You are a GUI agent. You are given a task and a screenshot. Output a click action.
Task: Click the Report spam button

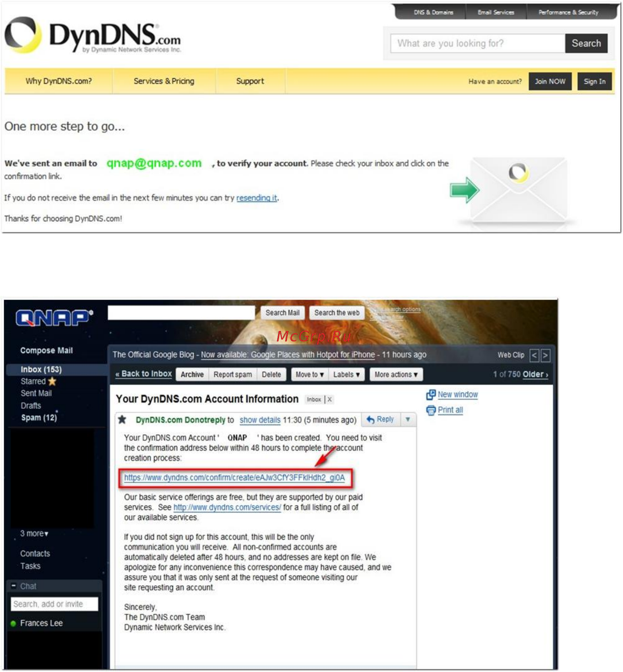(233, 375)
